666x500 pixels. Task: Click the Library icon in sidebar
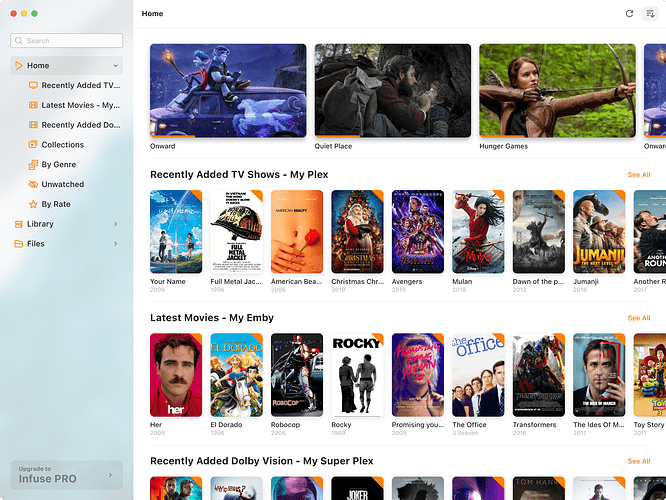coord(19,224)
